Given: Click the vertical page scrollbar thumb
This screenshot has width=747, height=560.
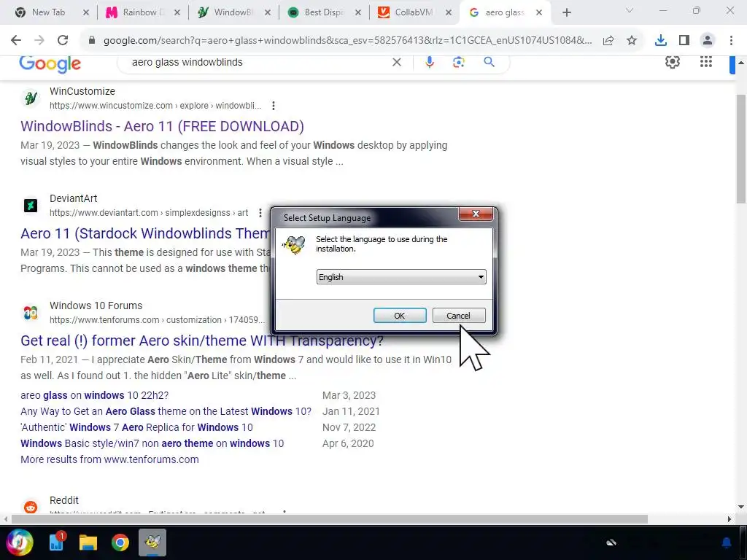Looking at the screenshot, I should (x=741, y=149).
